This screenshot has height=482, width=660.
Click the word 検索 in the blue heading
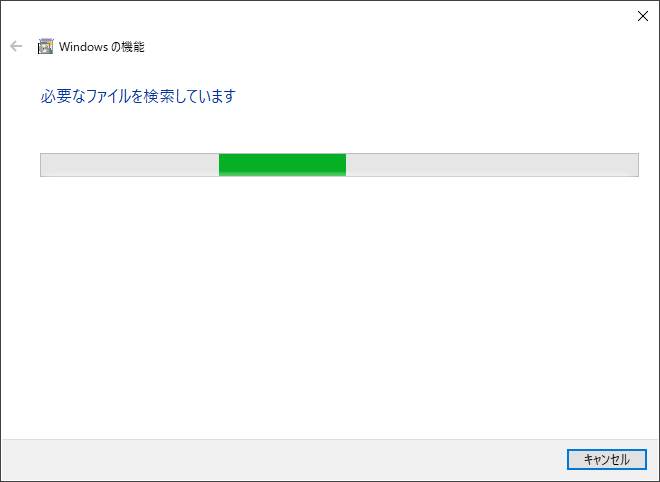159,96
